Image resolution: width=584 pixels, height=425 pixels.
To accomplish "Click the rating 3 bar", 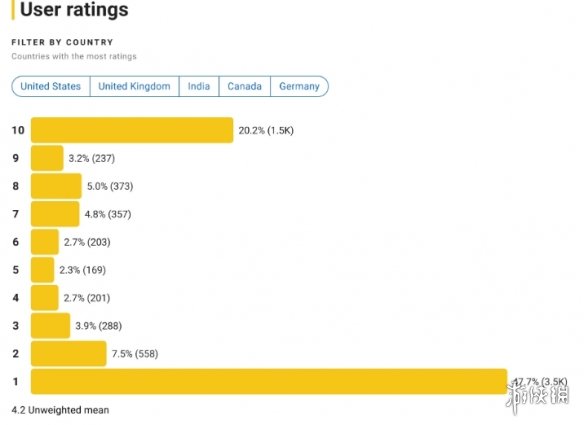I will pos(50,326).
